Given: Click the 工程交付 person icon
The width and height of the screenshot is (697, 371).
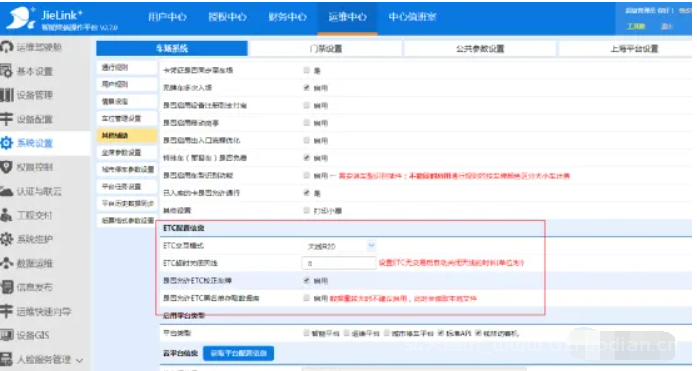Looking at the screenshot, I should 6,215.
